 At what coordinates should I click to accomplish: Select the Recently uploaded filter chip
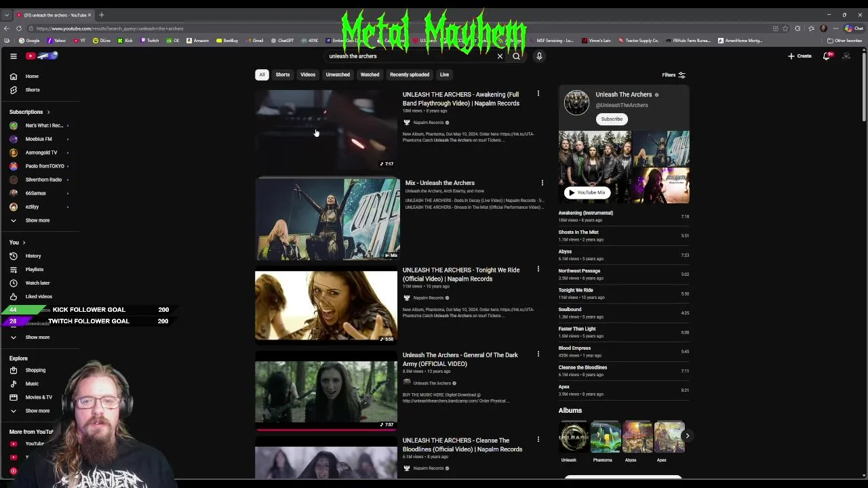410,75
